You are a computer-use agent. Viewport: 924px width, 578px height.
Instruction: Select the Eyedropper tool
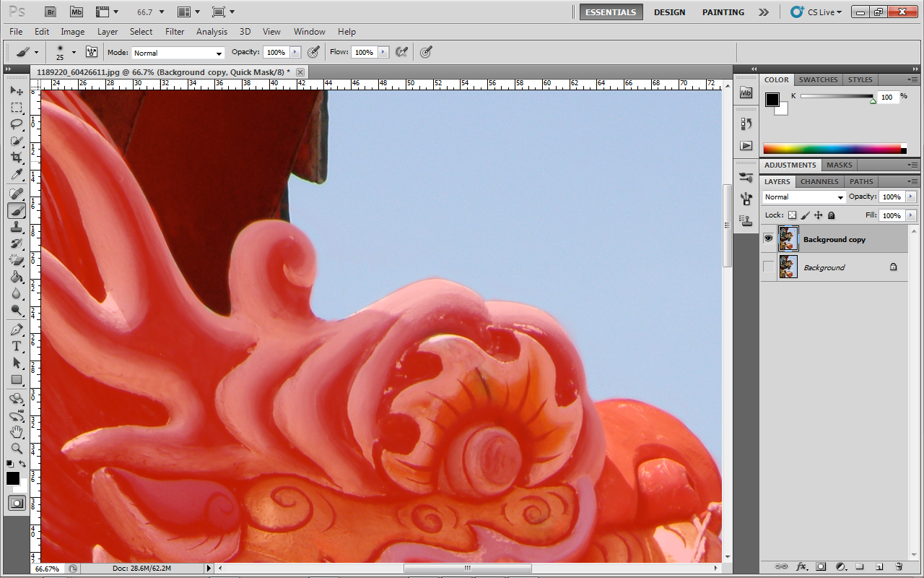[17, 174]
